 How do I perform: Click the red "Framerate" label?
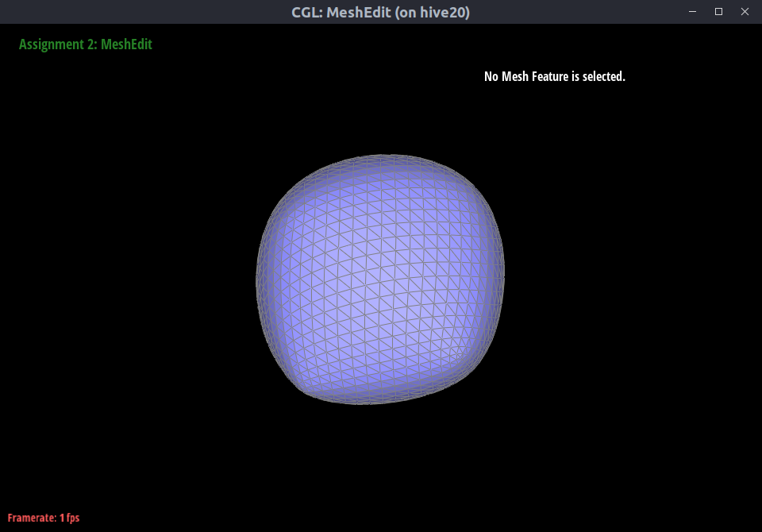point(31,518)
